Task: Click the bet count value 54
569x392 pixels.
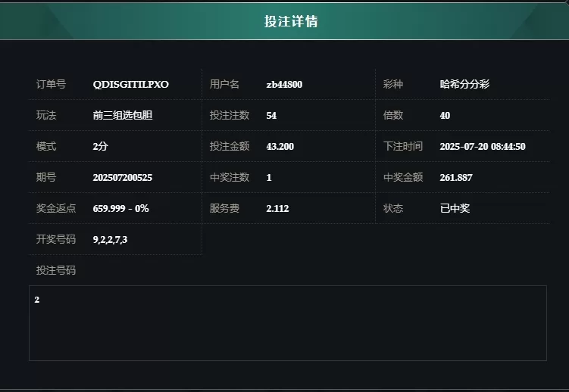Action: coord(271,116)
